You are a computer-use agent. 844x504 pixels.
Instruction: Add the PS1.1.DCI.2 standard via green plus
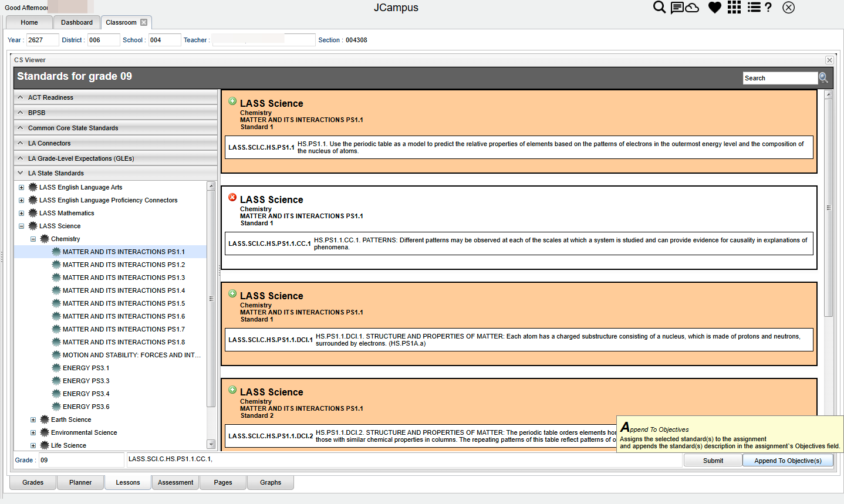point(232,390)
